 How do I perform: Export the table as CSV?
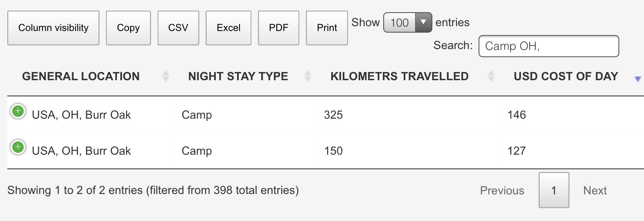point(178,28)
